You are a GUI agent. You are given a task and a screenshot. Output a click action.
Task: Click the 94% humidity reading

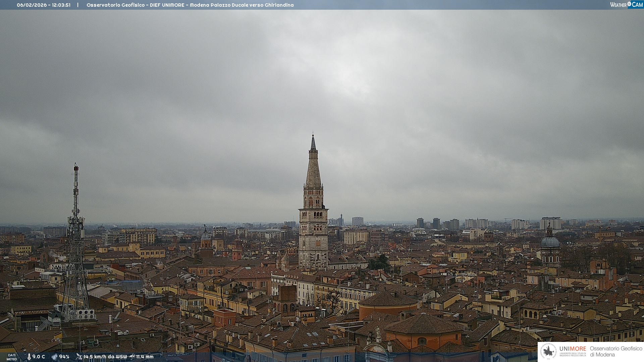pyautogui.click(x=64, y=357)
